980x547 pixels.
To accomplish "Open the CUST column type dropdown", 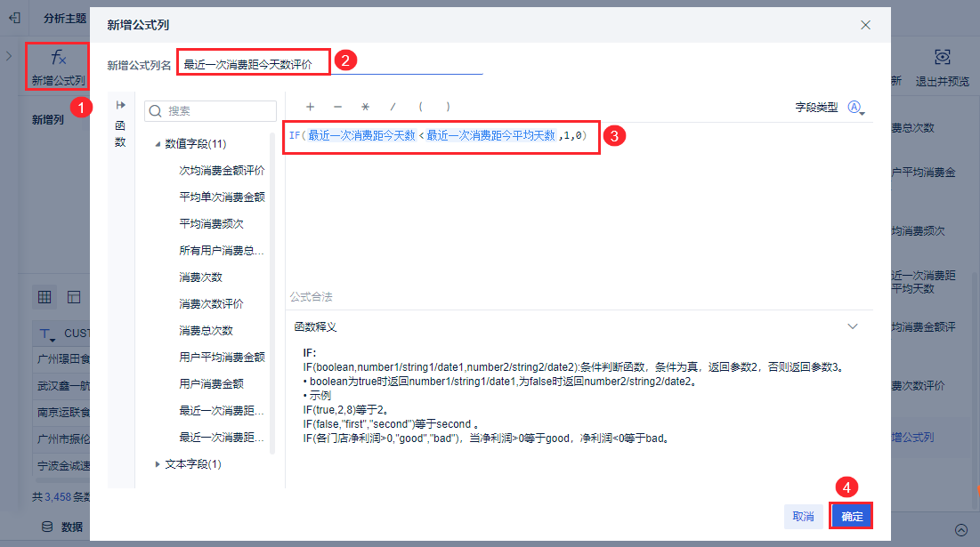I will (x=47, y=334).
